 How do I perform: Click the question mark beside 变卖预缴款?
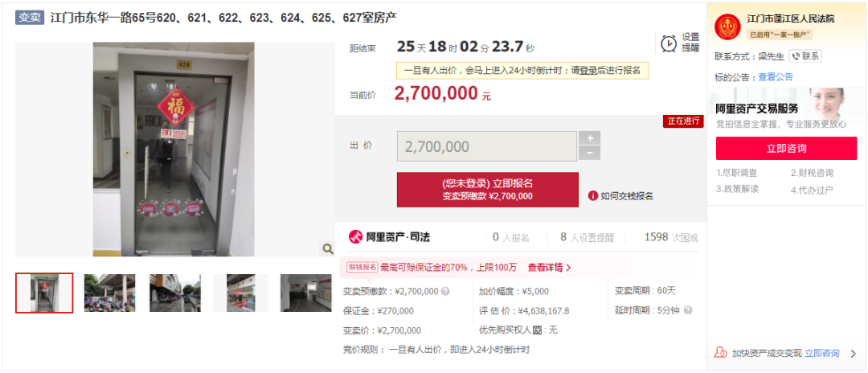[x=445, y=291]
